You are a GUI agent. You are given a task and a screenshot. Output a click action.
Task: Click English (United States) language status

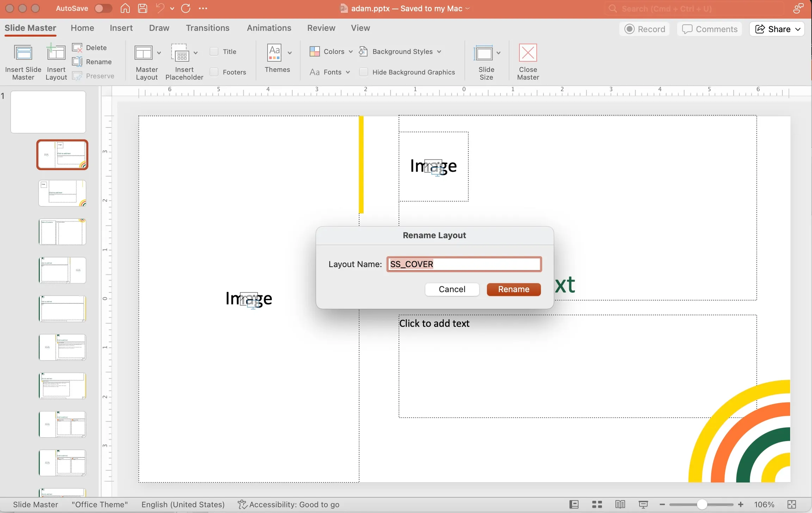click(183, 505)
